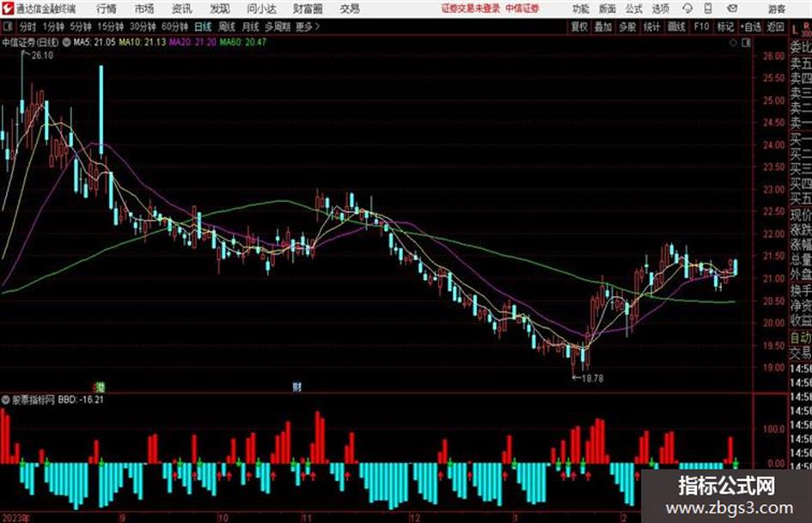Open the 交易 menu
The width and height of the screenshot is (812, 523).
pos(350,9)
